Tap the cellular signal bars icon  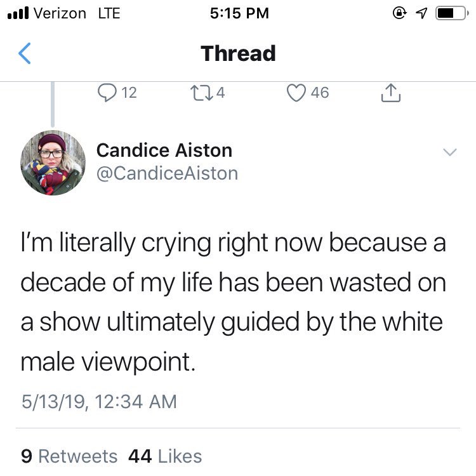18,13
